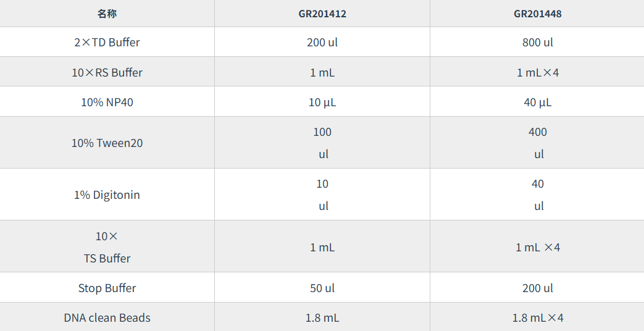Click the 1% Digitonin name cell

pos(107,195)
